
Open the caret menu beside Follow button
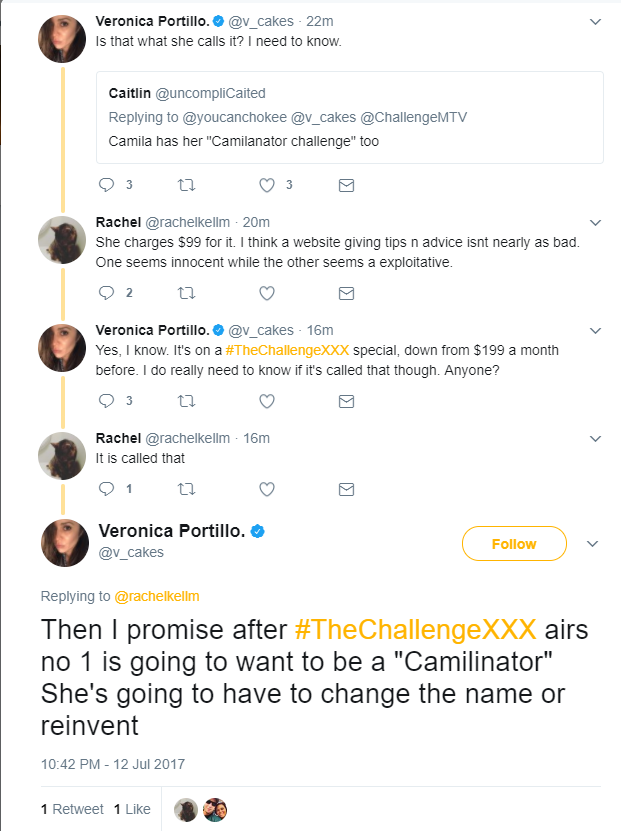[x=592, y=544]
